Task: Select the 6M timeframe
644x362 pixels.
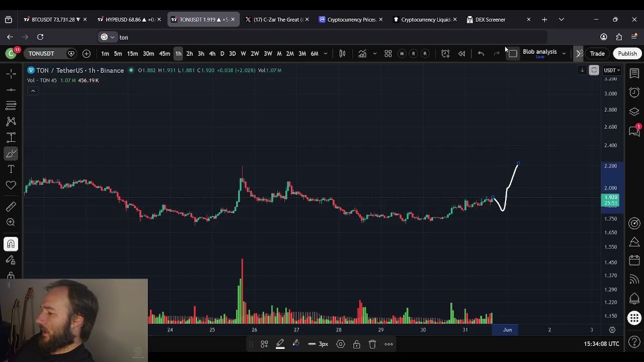Action: click(x=314, y=53)
